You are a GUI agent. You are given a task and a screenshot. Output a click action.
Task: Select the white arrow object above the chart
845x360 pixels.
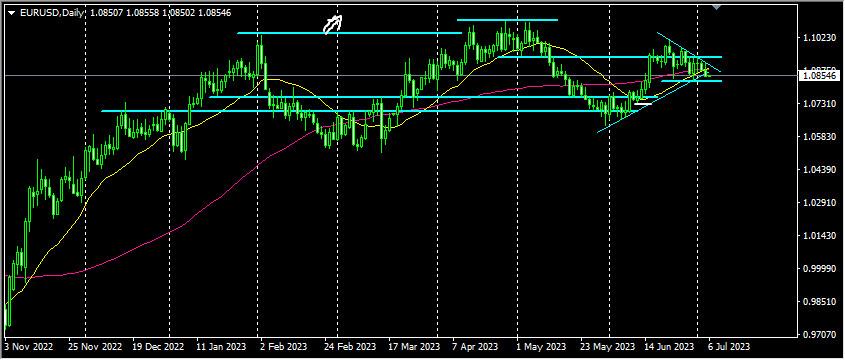(x=333, y=24)
